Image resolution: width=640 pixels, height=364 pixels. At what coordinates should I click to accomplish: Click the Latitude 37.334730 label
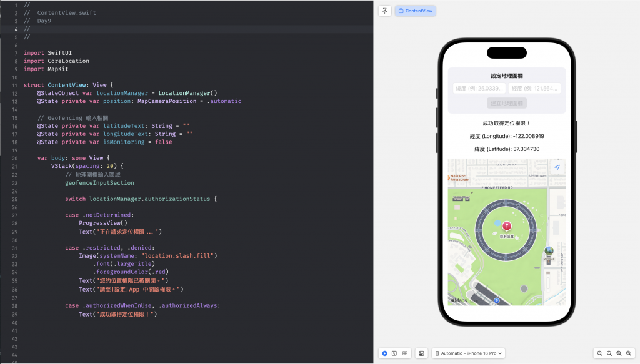click(x=506, y=149)
